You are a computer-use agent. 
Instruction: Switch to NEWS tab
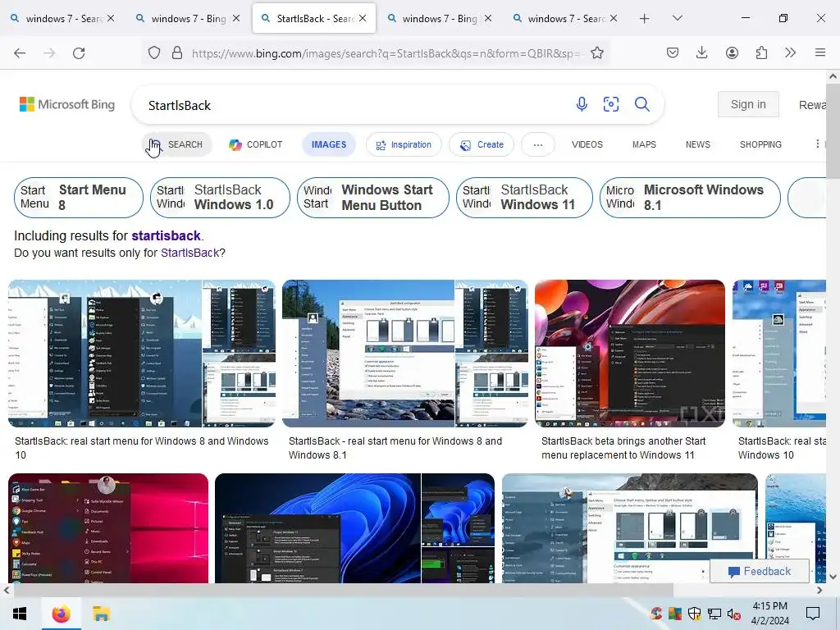(698, 144)
